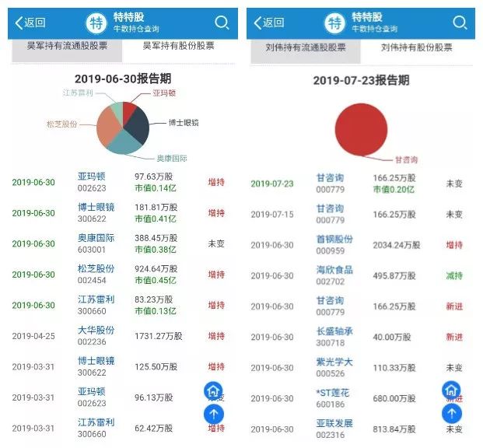
Task: Click 2019-06-30报告期 heading
Action: coord(123,79)
